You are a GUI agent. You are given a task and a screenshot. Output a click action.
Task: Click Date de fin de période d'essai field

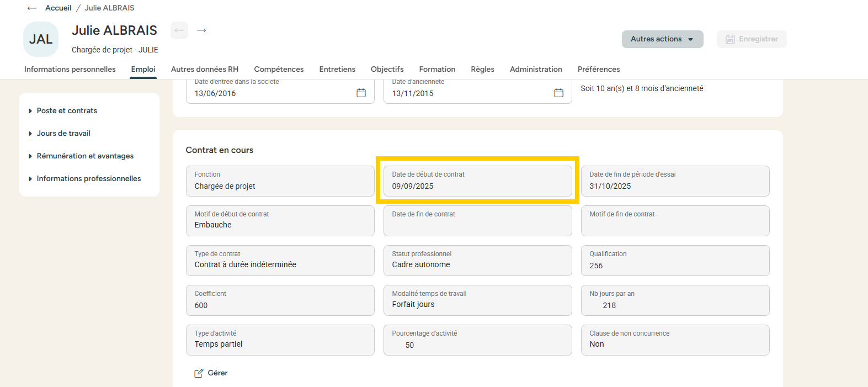tap(675, 181)
